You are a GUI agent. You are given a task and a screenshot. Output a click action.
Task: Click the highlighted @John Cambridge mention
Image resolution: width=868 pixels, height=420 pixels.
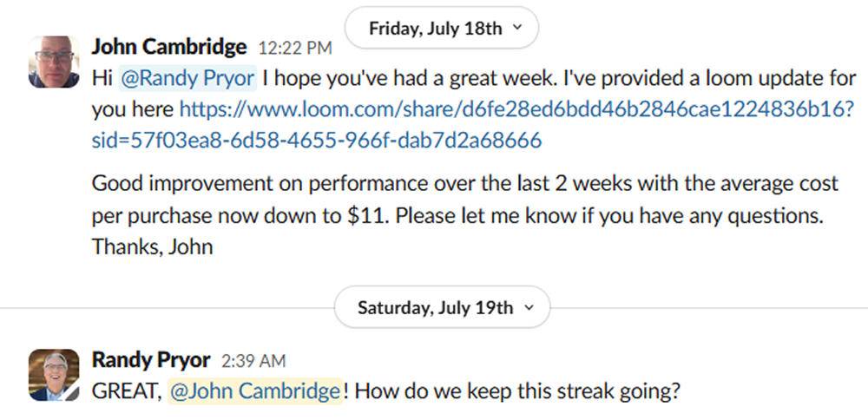point(254,391)
